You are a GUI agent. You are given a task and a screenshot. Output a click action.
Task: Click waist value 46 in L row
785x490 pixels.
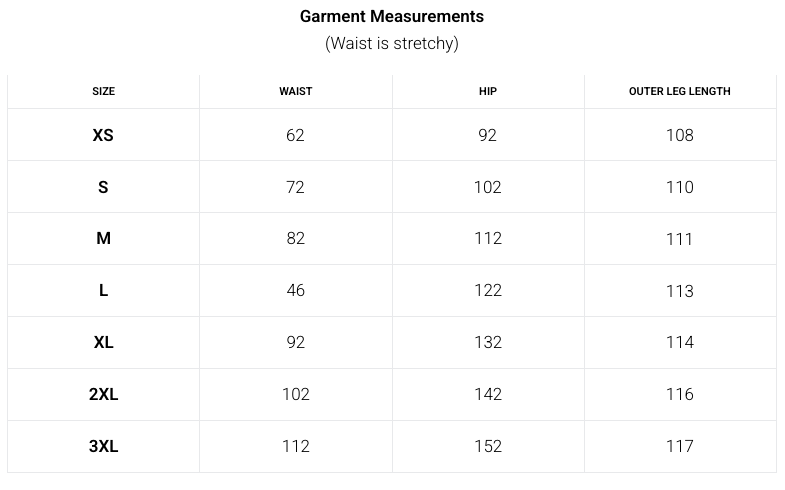[x=295, y=290]
